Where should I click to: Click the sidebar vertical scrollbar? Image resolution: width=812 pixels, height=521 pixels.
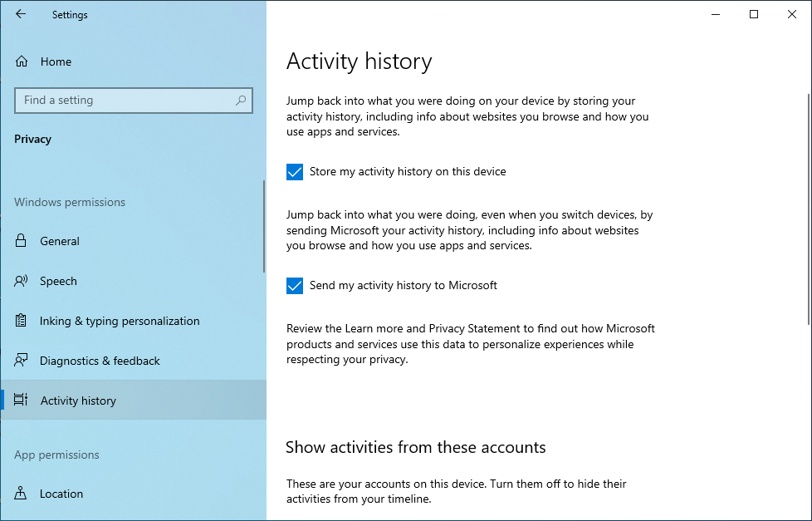click(264, 226)
